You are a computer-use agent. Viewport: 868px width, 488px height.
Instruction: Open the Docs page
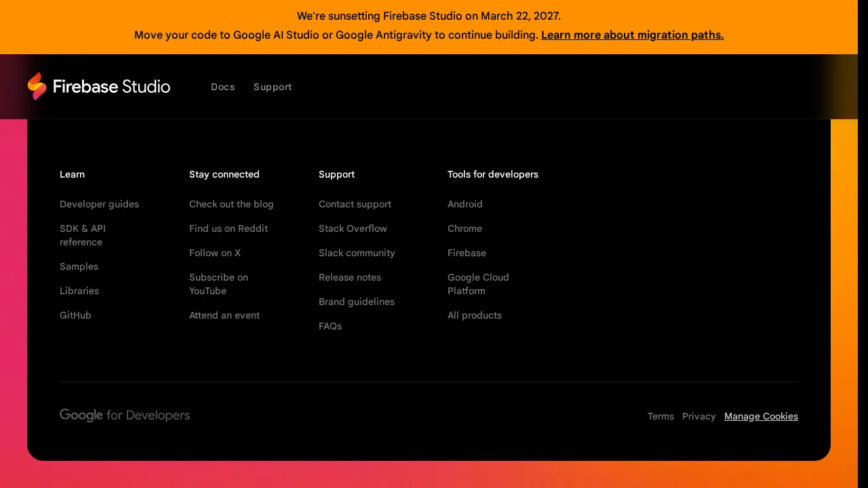point(222,87)
